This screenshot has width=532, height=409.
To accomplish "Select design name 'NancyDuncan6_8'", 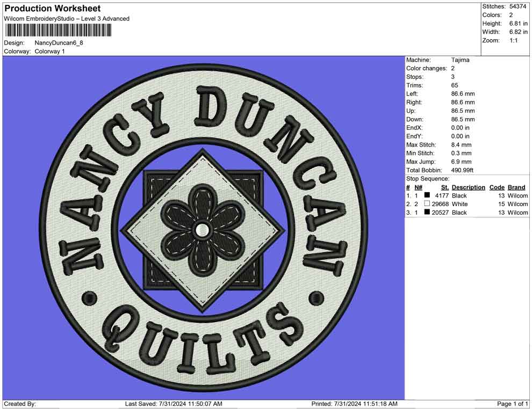I will pyautogui.click(x=59, y=43).
